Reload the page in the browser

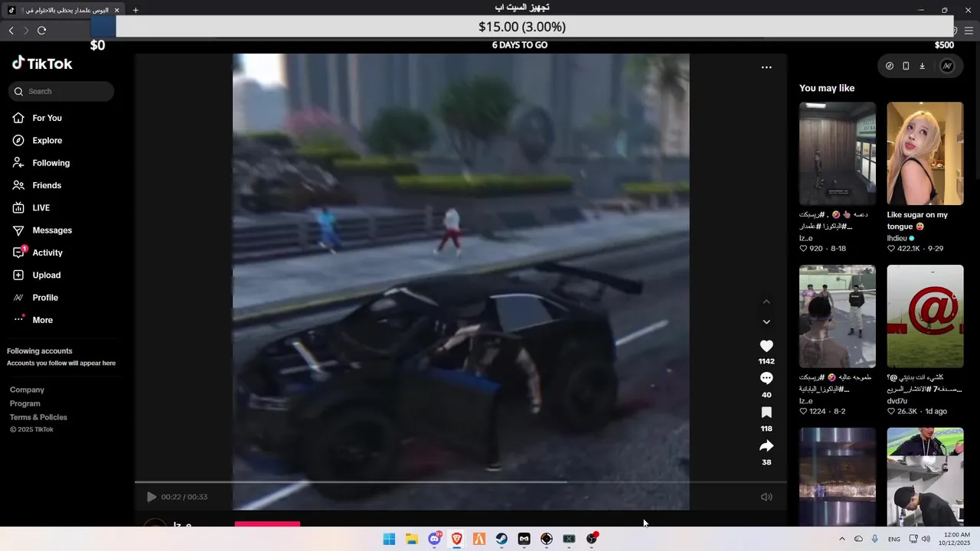(x=42, y=31)
